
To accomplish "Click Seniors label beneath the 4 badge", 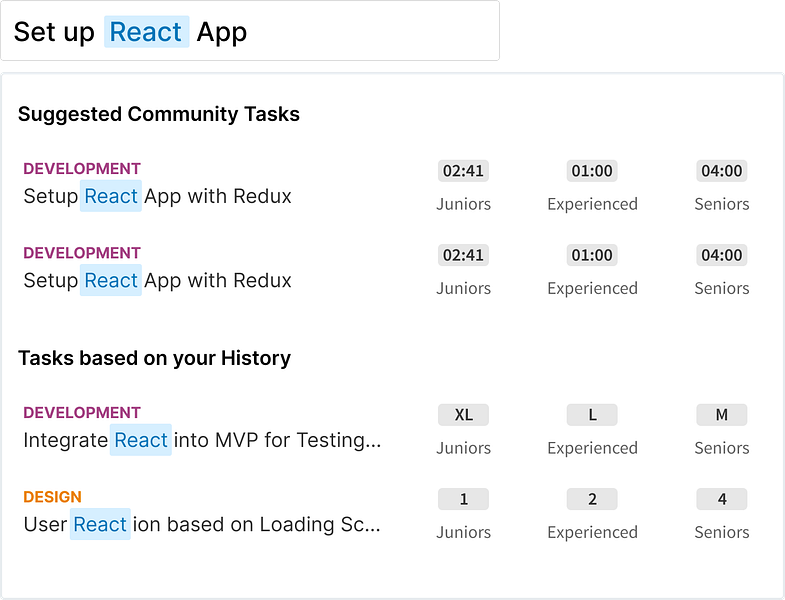I will [x=721, y=532].
